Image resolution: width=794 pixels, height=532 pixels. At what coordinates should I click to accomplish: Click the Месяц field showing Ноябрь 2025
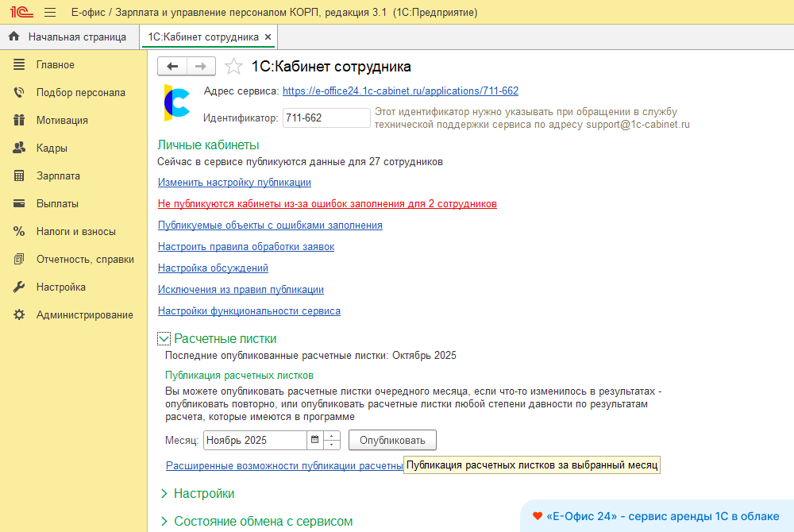coord(255,441)
